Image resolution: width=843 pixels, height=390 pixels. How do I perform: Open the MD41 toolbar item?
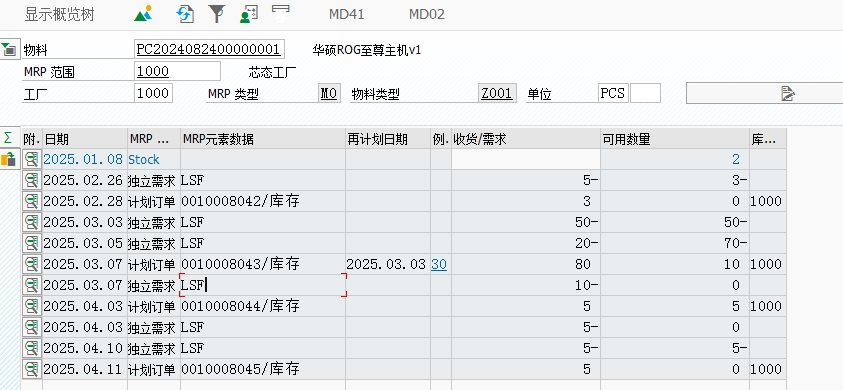pos(346,15)
